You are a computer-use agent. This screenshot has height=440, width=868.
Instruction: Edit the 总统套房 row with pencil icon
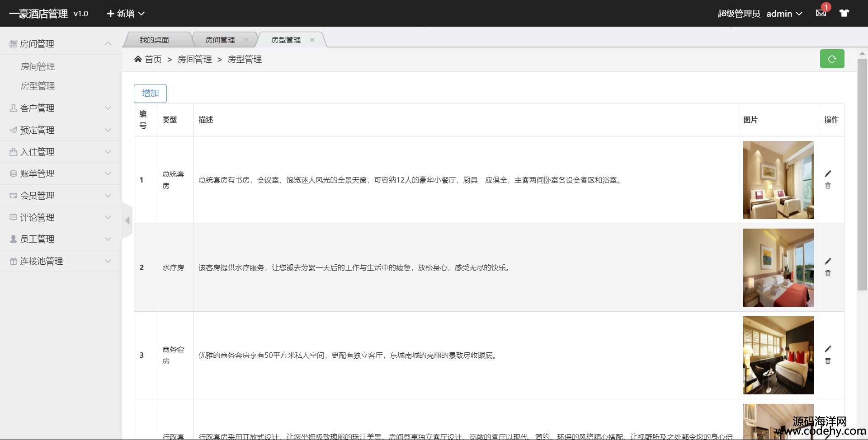coord(828,174)
